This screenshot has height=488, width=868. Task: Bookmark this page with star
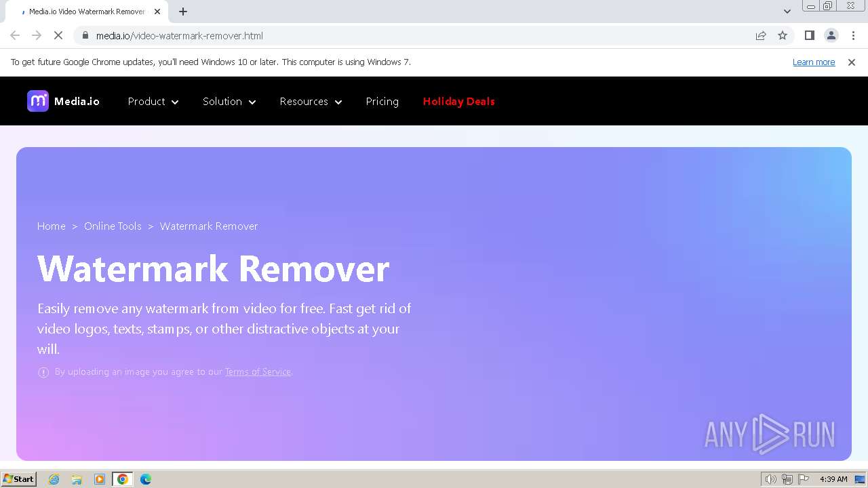pyautogui.click(x=783, y=35)
